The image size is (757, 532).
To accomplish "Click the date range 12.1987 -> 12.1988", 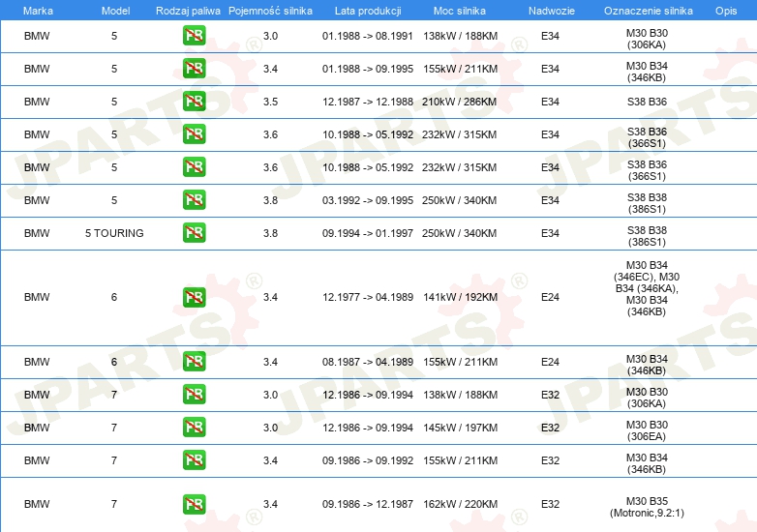I will (368, 102).
